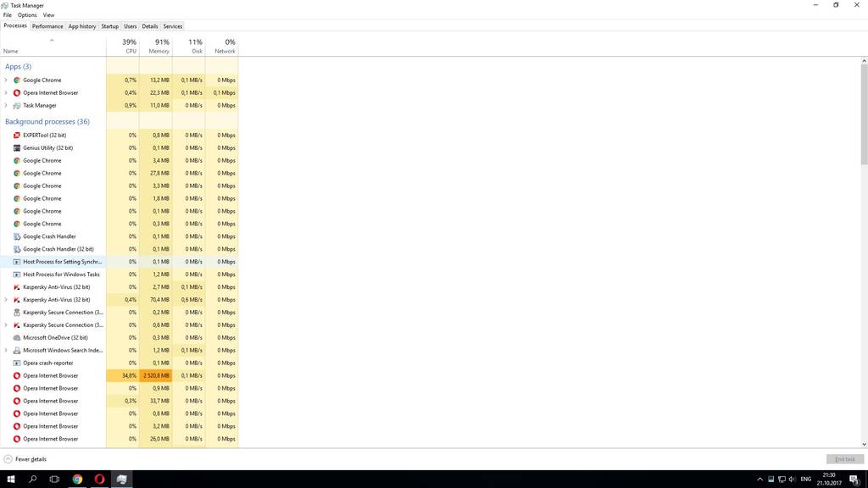Click Google Chrome icon under Apps
The height and width of the screenshot is (488, 868).
17,80
